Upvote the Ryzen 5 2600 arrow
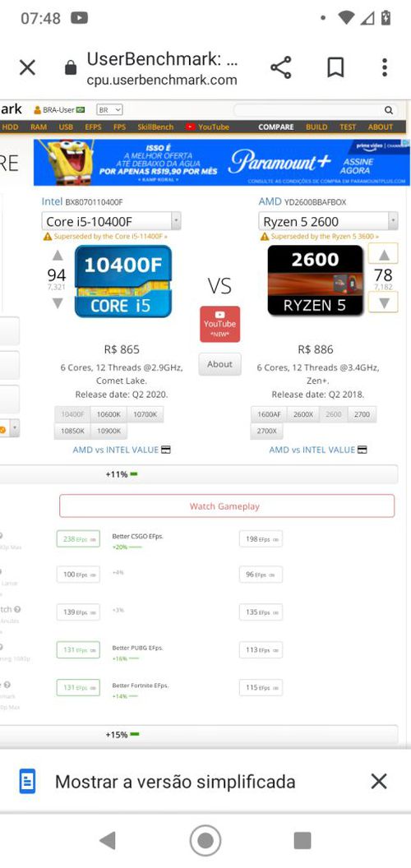Viewport: 411px width, 868px height. (383, 254)
